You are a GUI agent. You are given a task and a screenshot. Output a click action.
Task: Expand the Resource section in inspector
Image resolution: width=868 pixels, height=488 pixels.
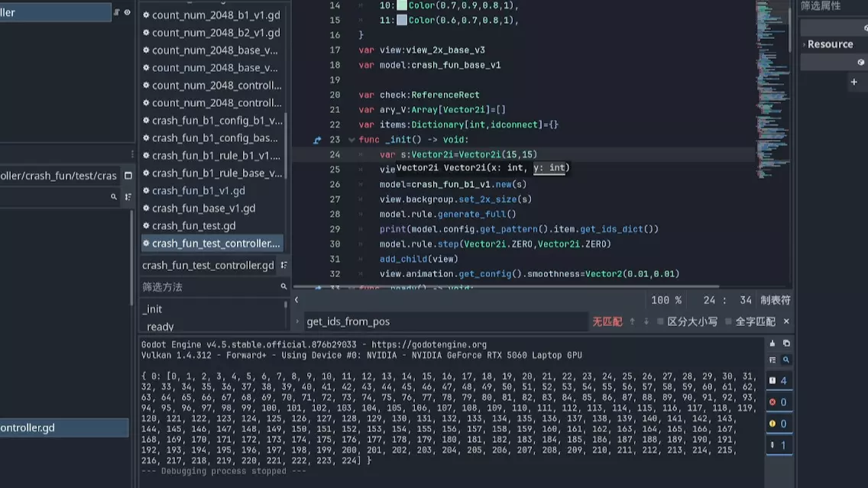click(x=829, y=44)
